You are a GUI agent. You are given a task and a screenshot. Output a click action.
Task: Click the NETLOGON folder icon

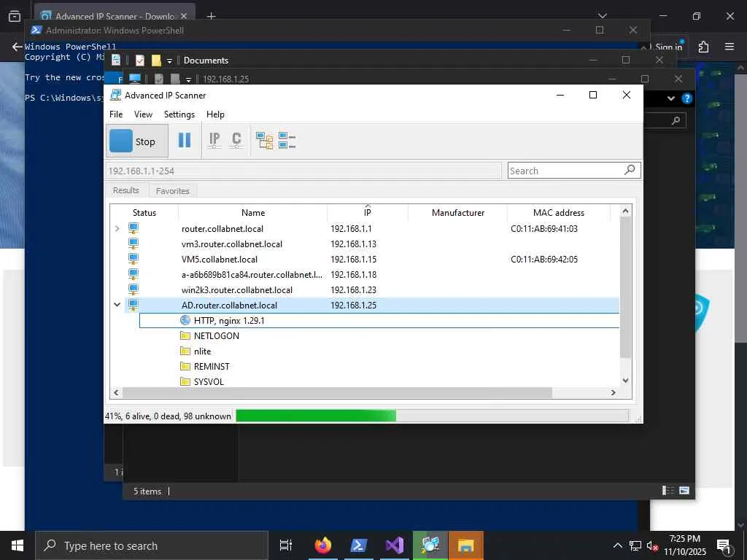coord(185,335)
